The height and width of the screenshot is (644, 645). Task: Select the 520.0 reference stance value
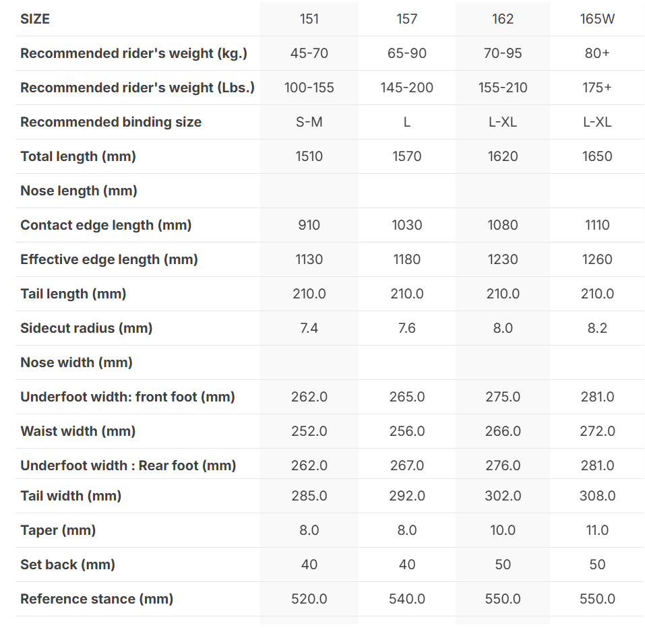pyautogui.click(x=309, y=599)
